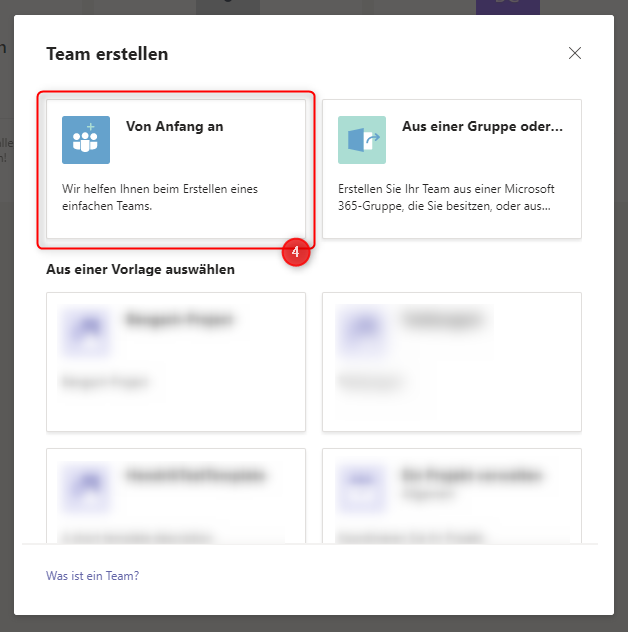Screen dimensions: 628x632
Task: Click the people icon on 'Von Anfang an'
Action: tap(86, 140)
